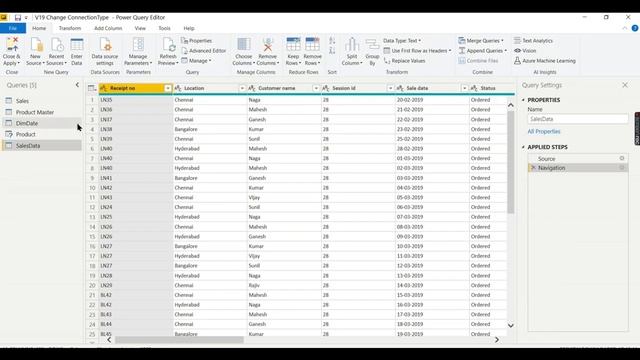Viewport: 640px width, 360px height.
Task: Open the File tab
Action: pos(13,28)
